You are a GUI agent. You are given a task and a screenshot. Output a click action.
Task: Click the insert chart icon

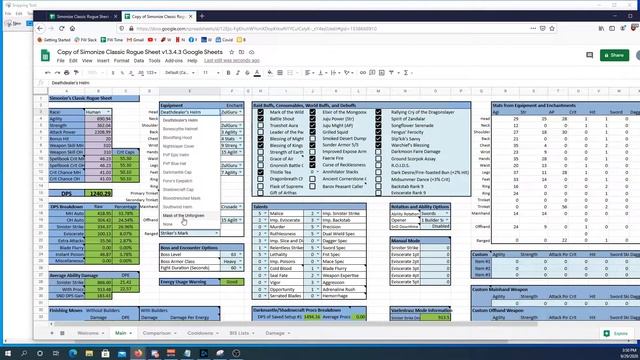382,73
